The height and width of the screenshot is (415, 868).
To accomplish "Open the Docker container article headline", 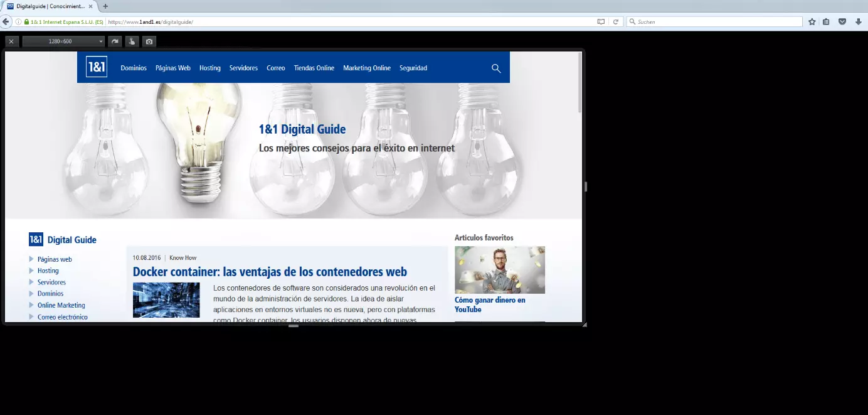I will click(270, 272).
